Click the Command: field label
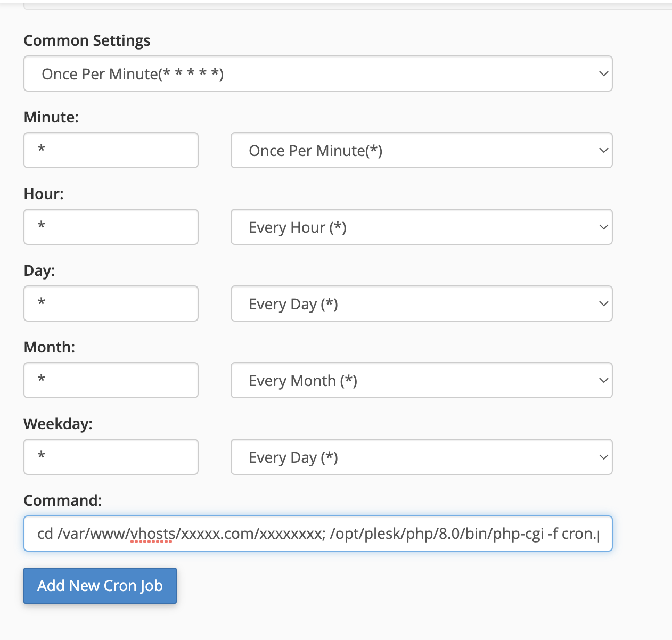Screen dimensions: 672x640 coord(63,500)
